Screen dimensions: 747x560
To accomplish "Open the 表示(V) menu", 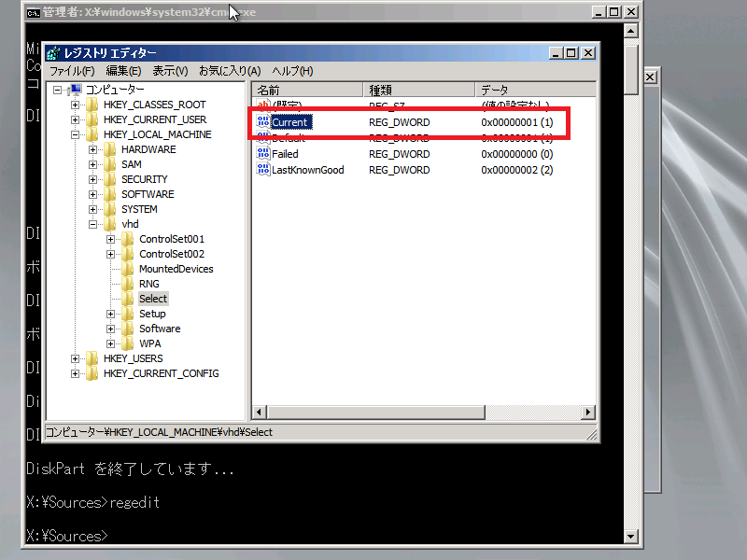I will [x=170, y=71].
